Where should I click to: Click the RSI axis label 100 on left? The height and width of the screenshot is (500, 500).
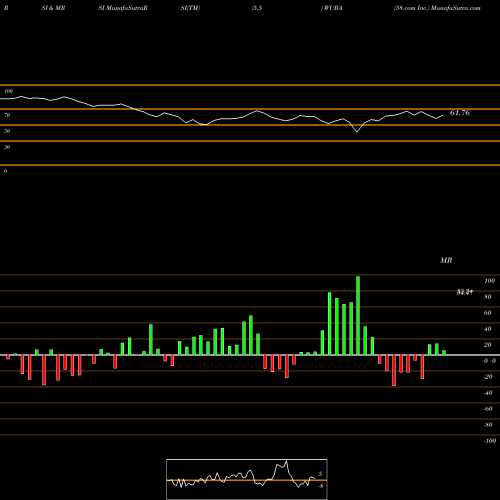[8, 91]
